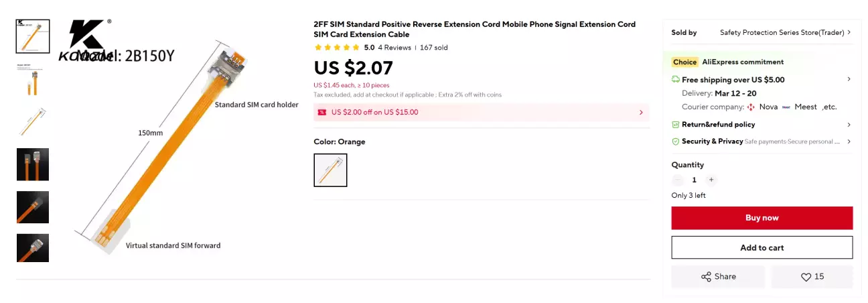Select the first product thumbnail
868x303 pixels.
tap(33, 36)
